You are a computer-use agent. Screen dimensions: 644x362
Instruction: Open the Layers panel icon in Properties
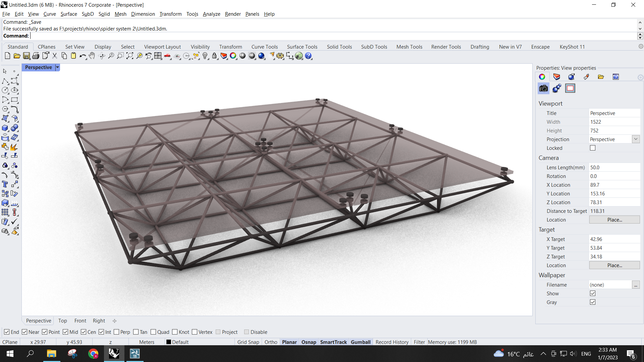[557, 77]
